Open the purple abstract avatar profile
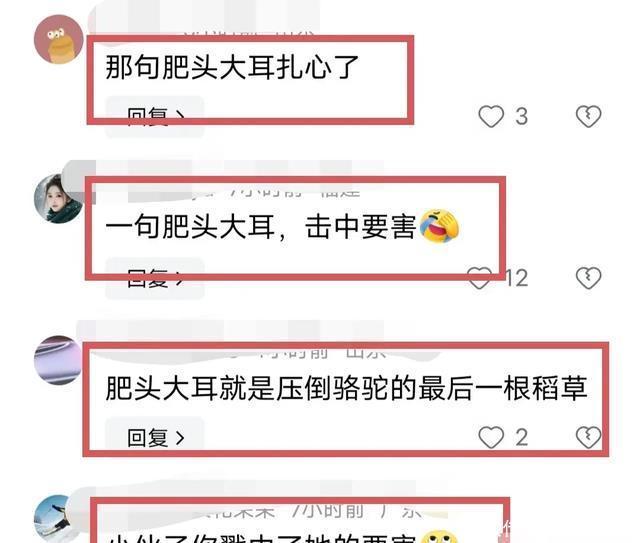Screen dimensions: 640x543 coord(58,360)
